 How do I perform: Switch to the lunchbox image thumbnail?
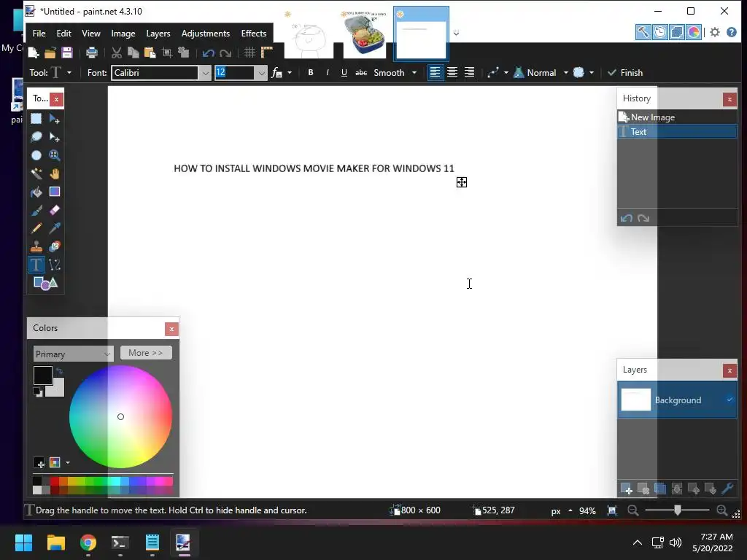[x=365, y=32]
